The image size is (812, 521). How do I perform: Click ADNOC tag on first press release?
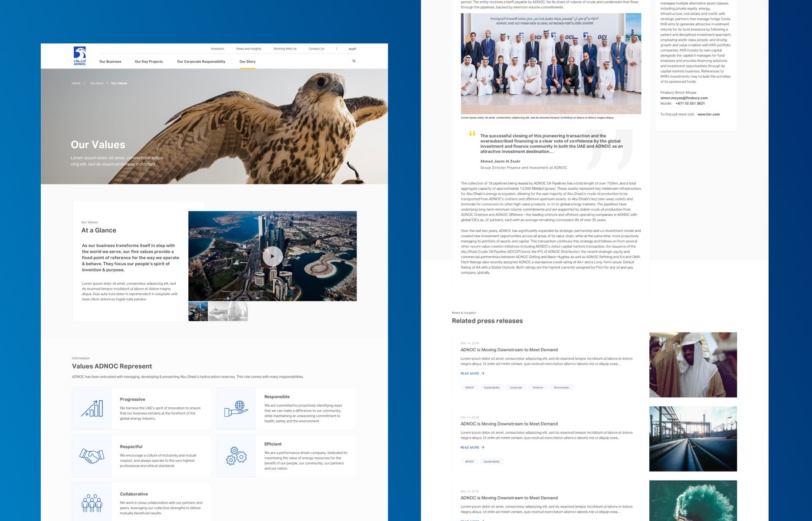click(x=470, y=388)
